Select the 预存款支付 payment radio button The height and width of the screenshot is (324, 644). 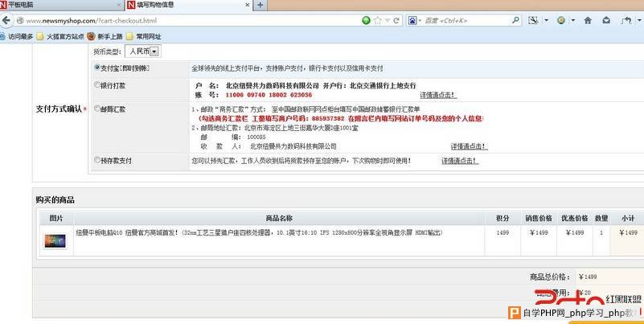click(x=97, y=160)
